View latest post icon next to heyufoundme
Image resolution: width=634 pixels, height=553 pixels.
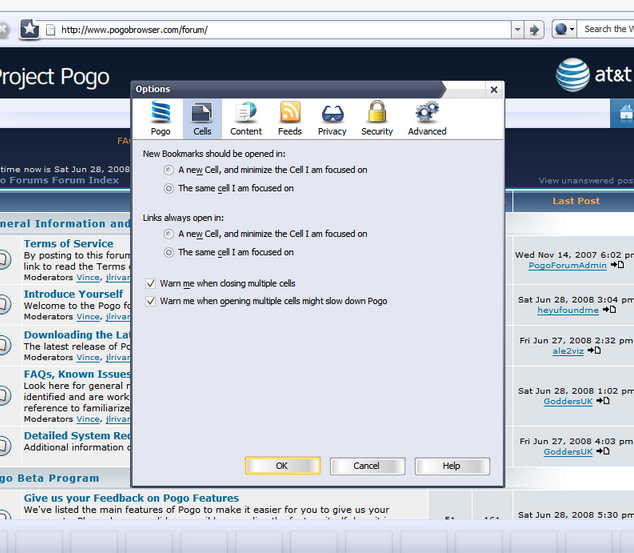[609, 309]
